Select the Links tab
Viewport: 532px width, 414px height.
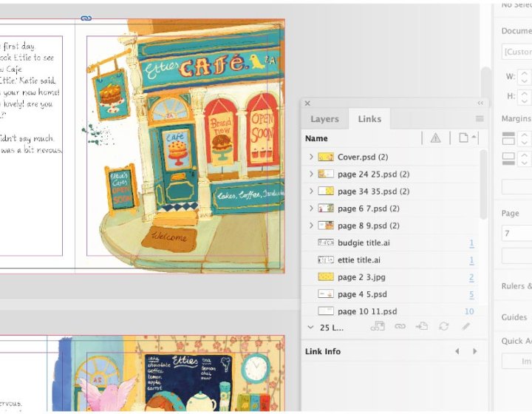coord(369,119)
